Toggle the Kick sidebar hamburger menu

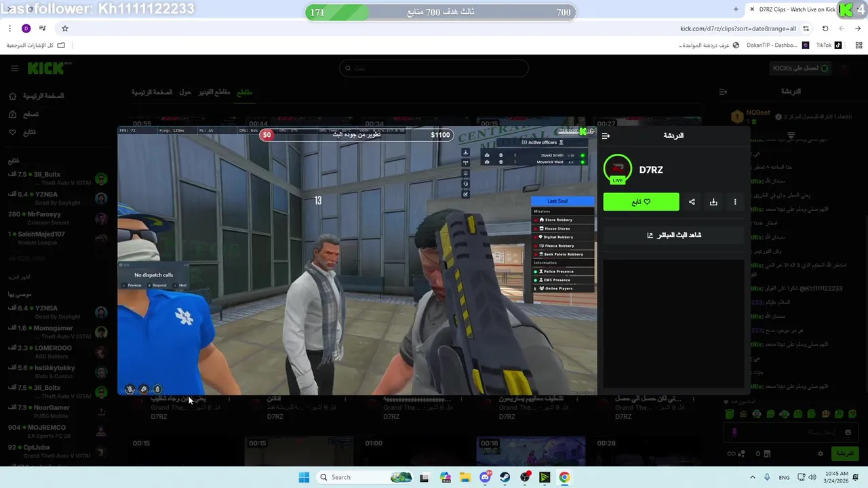pos(14,68)
